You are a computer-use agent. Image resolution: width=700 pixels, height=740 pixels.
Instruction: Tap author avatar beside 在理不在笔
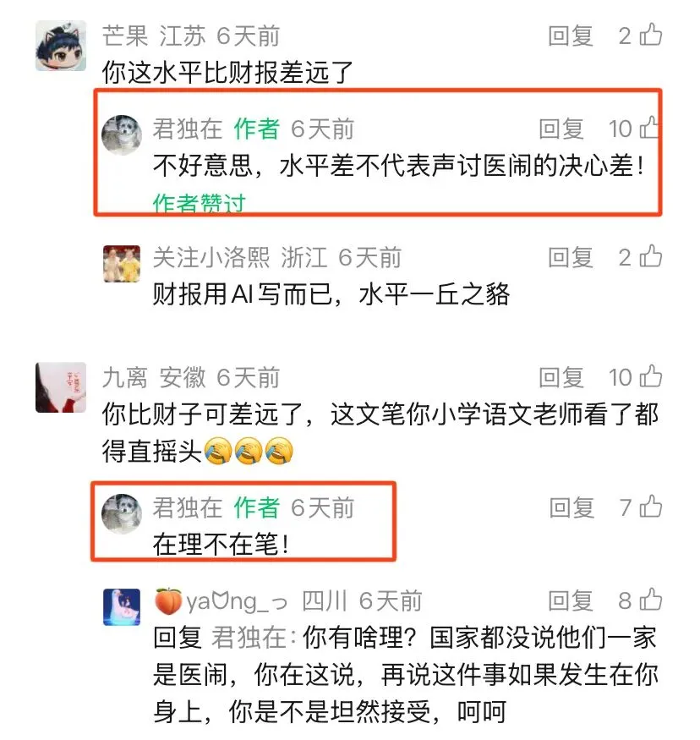tap(122, 514)
